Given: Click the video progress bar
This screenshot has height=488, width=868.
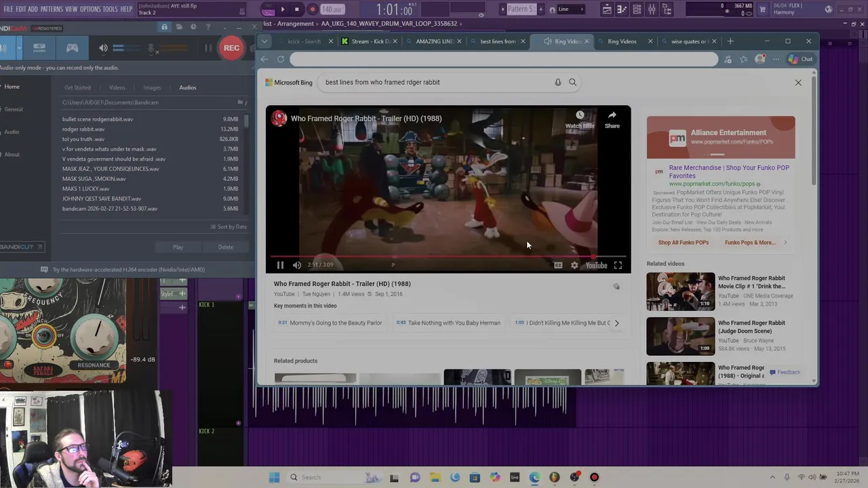Looking at the screenshot, I should [x=448, y=257].
